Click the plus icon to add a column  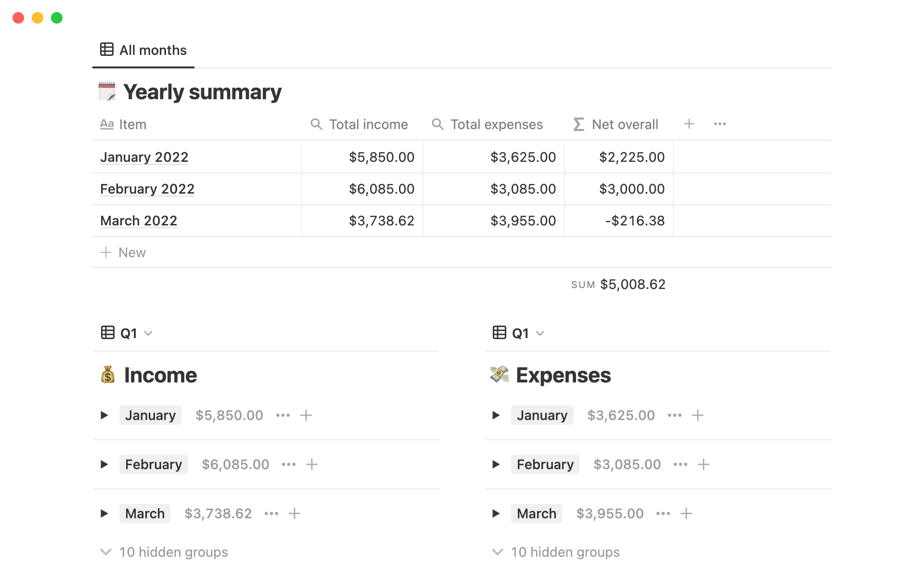tap(689, 124)
